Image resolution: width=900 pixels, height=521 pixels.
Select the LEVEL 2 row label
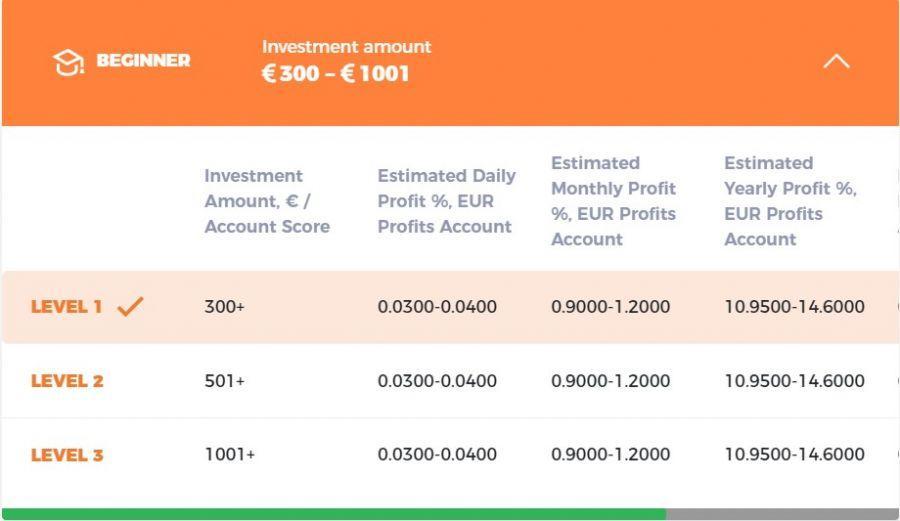pyautogui.click(x=67, y=381)
